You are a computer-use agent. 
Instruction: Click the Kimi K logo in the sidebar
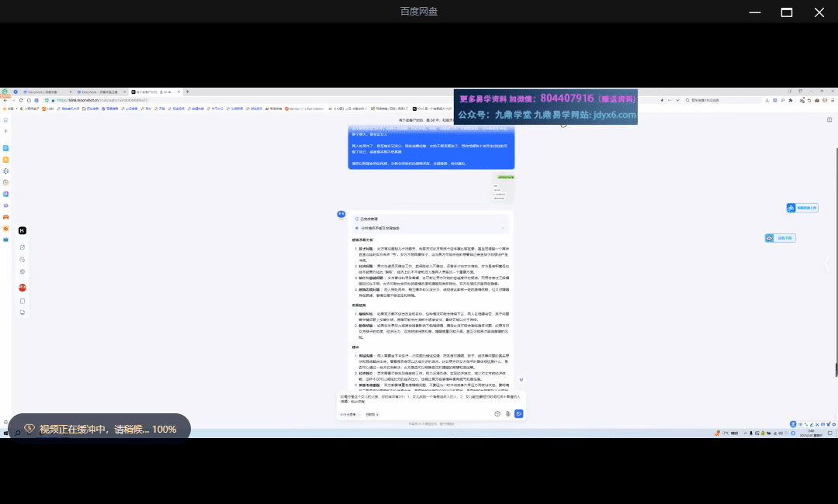tap(22, 230)
